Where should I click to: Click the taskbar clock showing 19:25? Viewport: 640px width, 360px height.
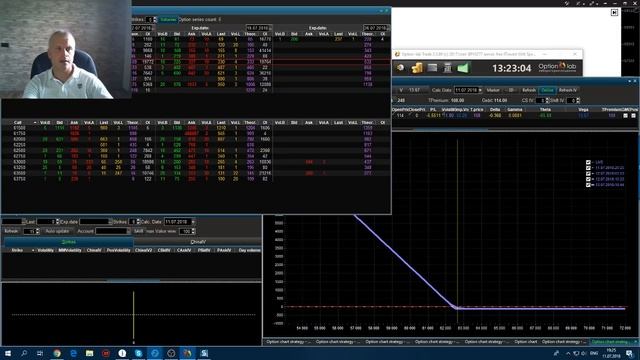(x=611, y=353)
